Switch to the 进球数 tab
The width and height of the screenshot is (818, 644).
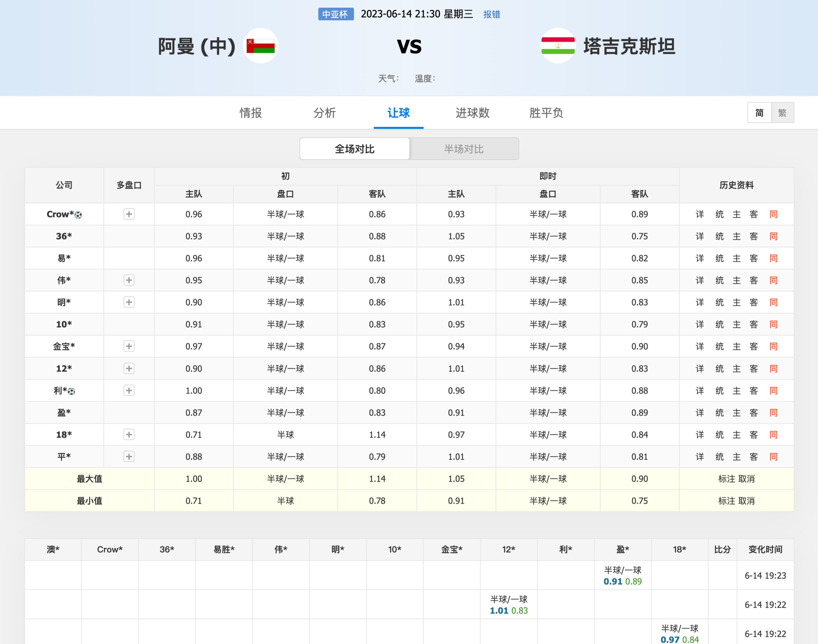tap(473, 113)
